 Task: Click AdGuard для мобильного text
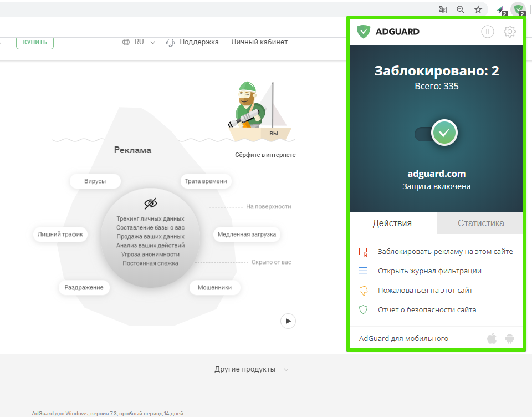click(403, 339)
